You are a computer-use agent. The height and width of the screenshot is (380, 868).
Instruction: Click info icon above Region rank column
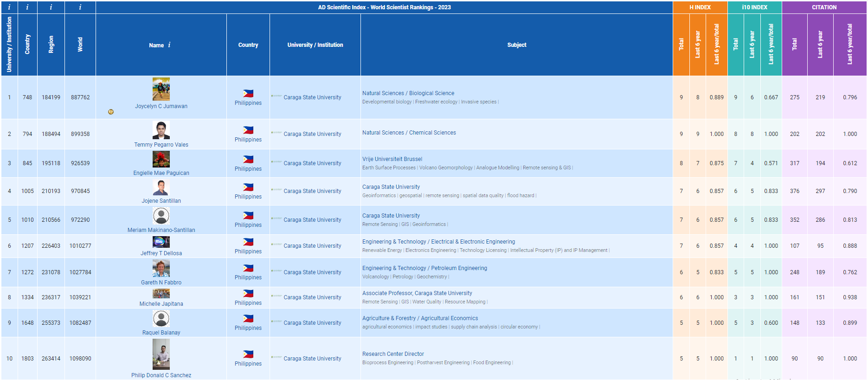point(51,7)
